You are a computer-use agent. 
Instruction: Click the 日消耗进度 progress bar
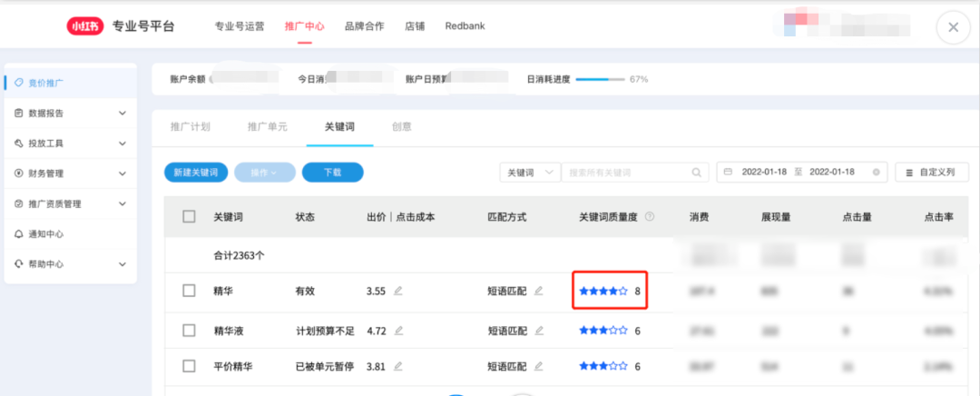coord(600,79)
